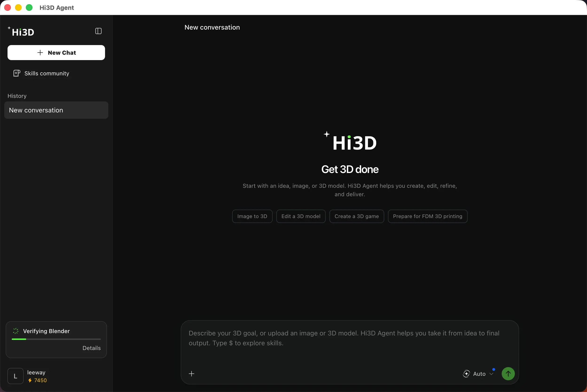Choose the Create a 3D game suggestion
587x392 pixels.
pyautogui.click(x=356, y=216)
